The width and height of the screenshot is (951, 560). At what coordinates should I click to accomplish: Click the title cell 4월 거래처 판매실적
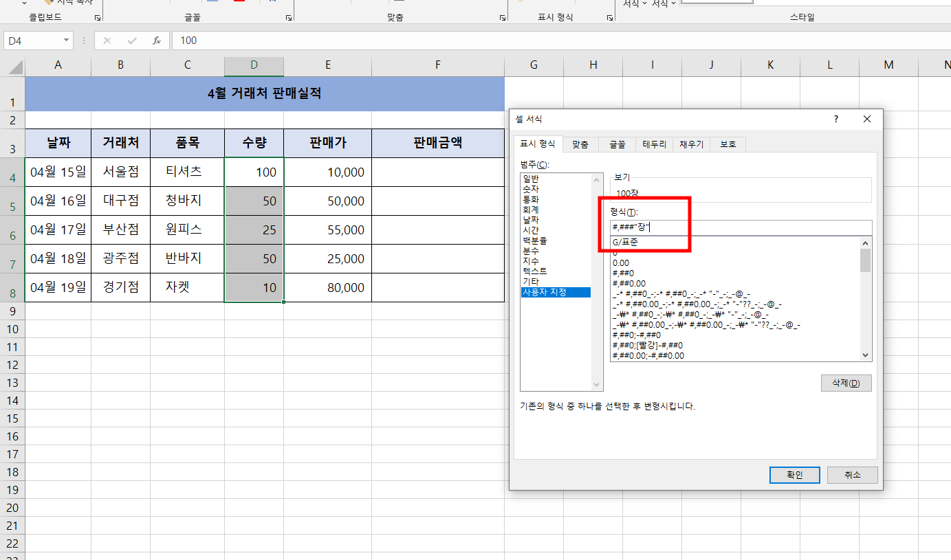coord(265,93)
